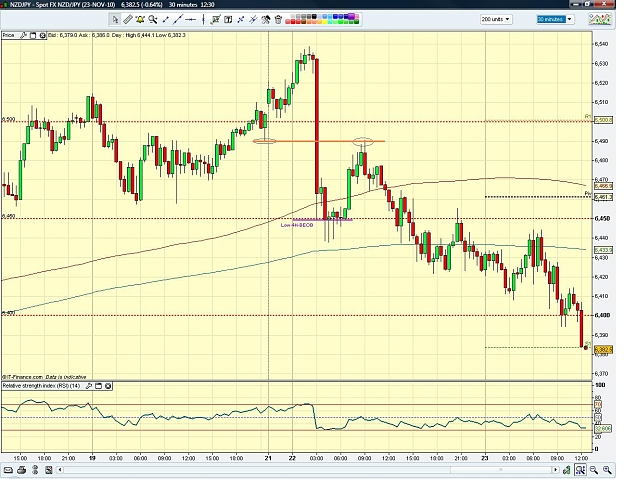Open the Price panel wrench settings
The height and width of the screenshot is (479, 625).
[24, 35]
